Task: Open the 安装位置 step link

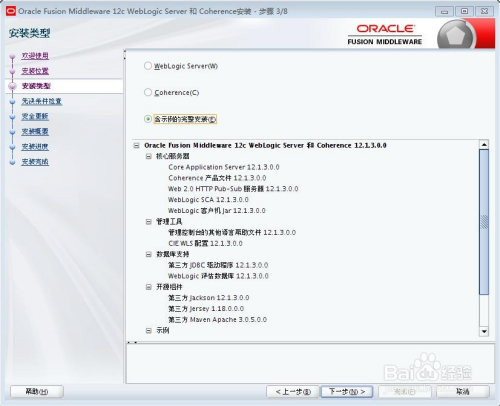Action: tap(35, 71)
